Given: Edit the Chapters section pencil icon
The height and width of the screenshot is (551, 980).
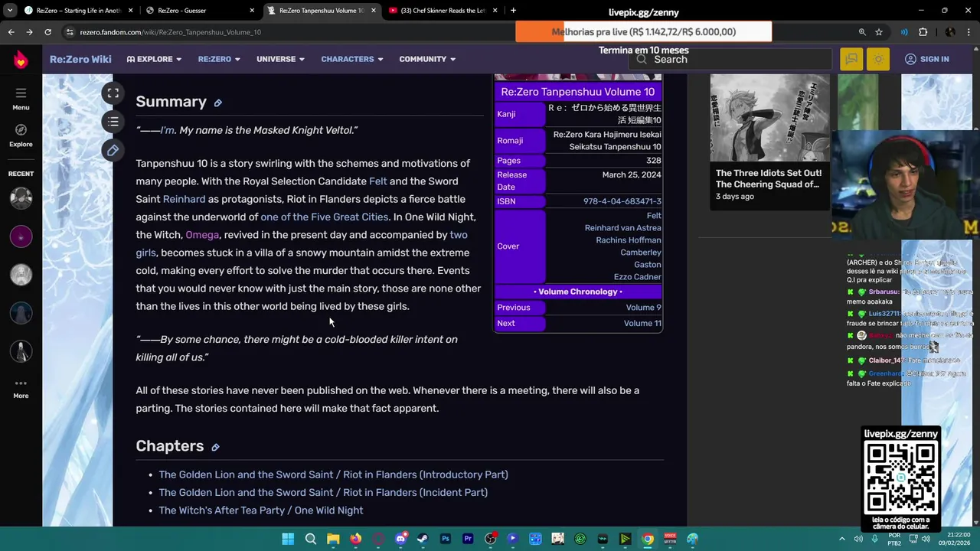Looking at the screenshot, I should coord(215,448).
